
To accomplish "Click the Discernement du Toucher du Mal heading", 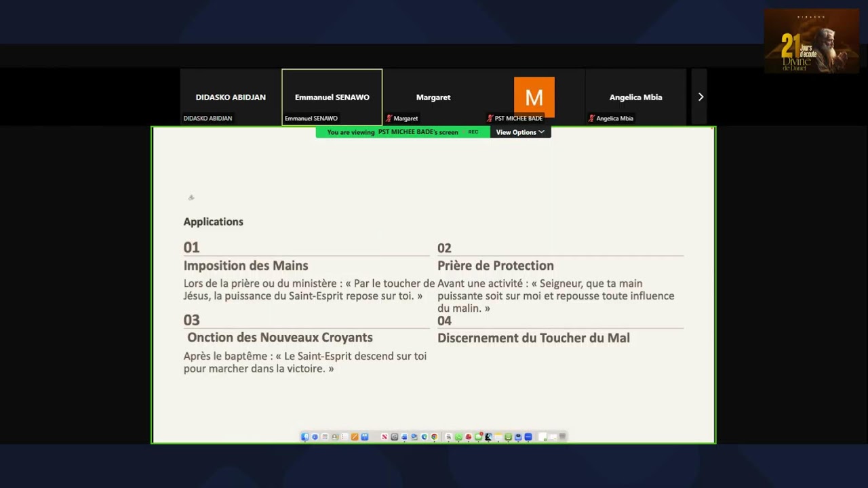I will coord(534,338).
